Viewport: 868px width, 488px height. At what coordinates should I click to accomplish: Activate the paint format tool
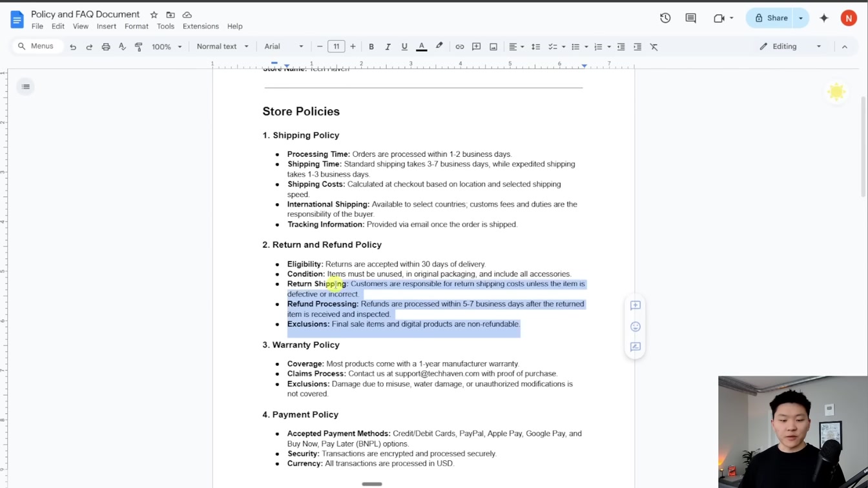(139, 46)
